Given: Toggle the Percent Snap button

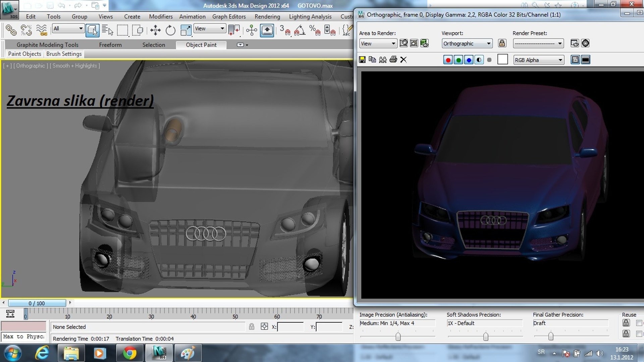Looking at the screenshot, I should click(x=315, y=30).
